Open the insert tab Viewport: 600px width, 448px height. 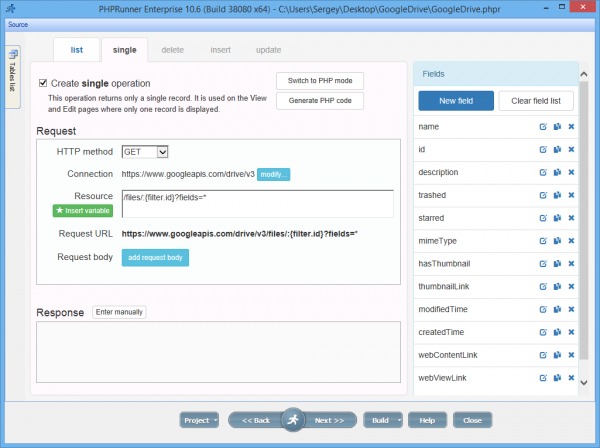220,50
